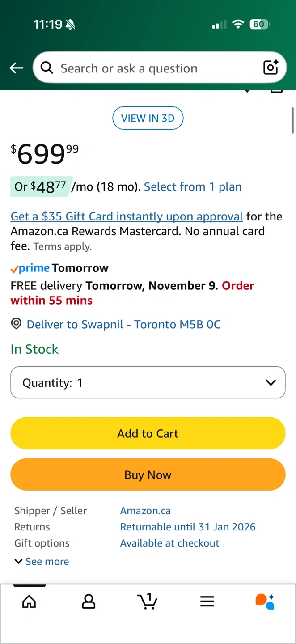The height and width of the screenshot is (644, 296).
Task: Tap the back arrow icon
Action: pyautogui.click(x=17, y=68)
